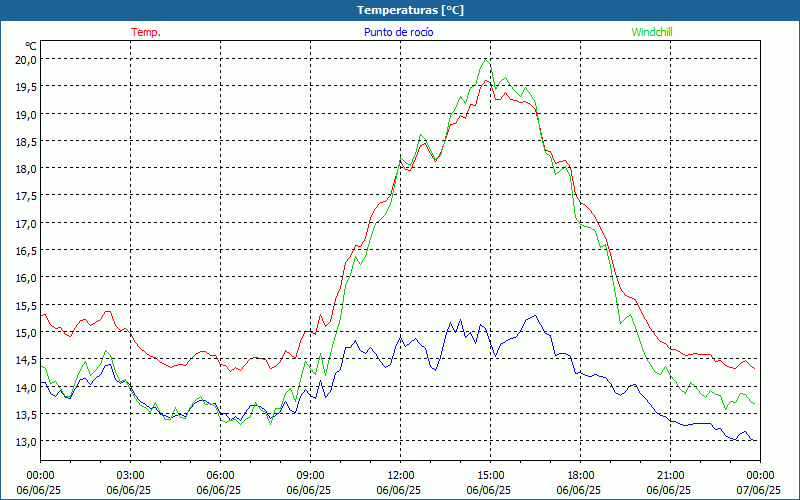The image size is (800, 500).
Task: Click the '12:00' time axis label
Action: 401,476
